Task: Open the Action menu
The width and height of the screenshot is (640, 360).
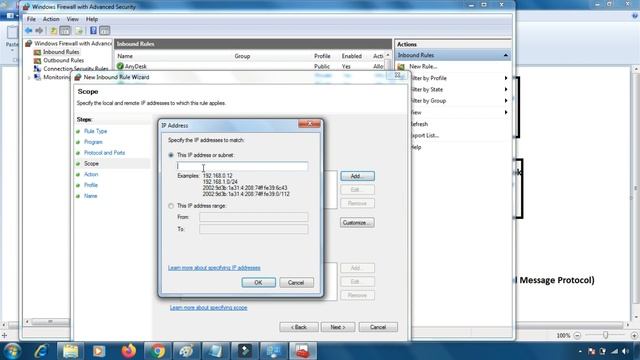Action: click(x=51, y=19)
